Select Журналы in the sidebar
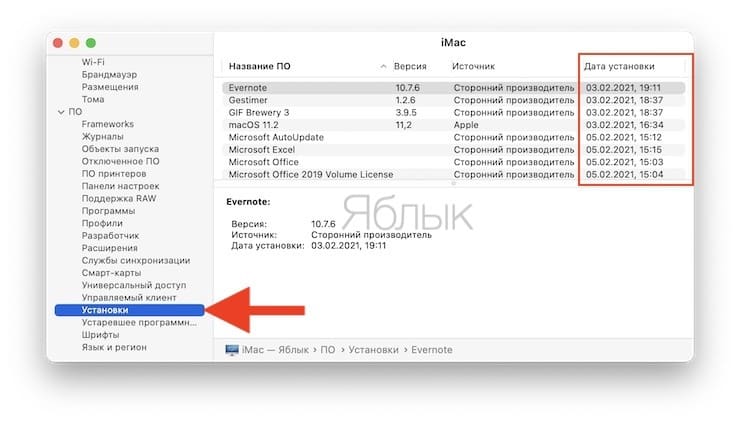 pos(102,136)
